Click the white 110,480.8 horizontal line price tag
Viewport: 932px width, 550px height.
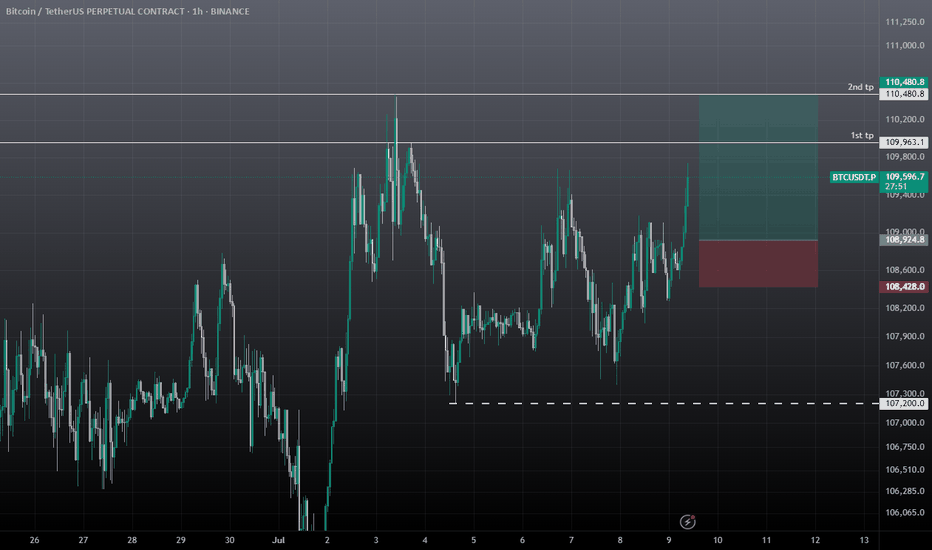click(903, 94)
